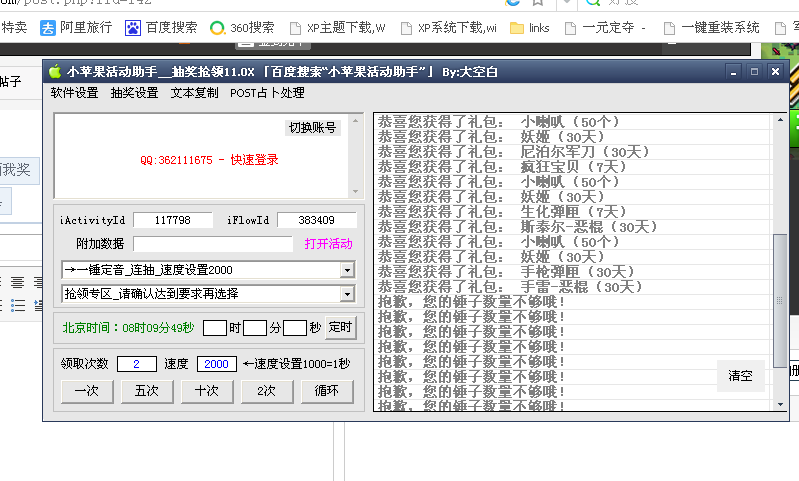Maximize the 小苹果活动助手 window
This screenshot has height=481, width=799.
[x=755, y=72]
